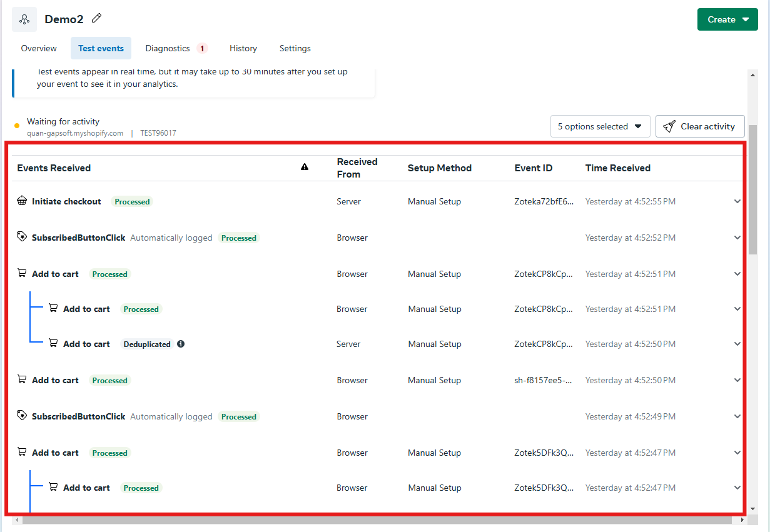
Task: Click the dataset icon left of Demo2
Action: (x=24, y=19)
